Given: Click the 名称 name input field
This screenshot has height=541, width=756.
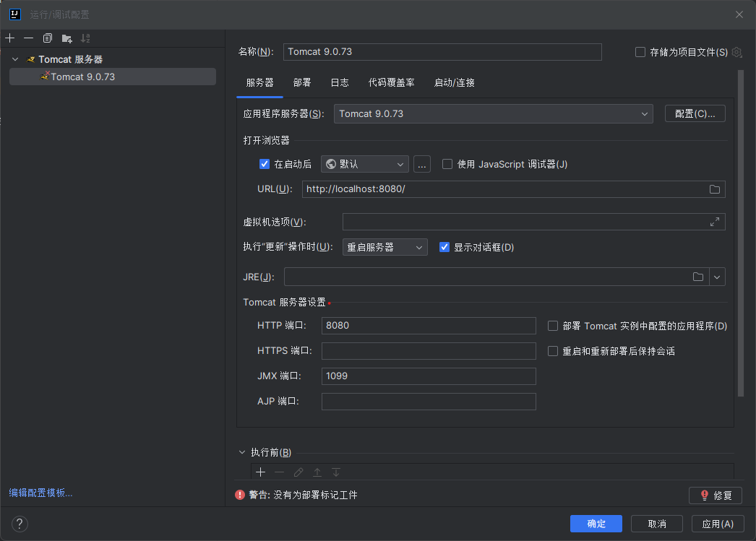Looking at the screenshot, I should coord(442,52).
